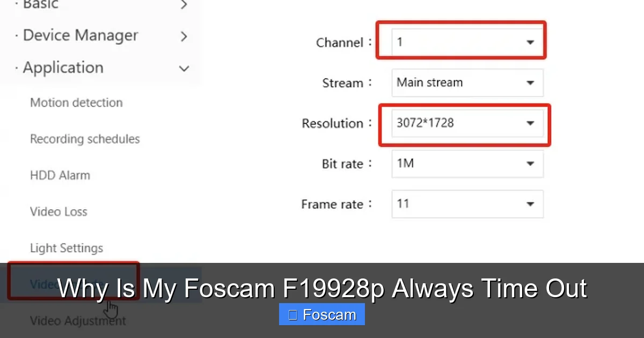The height and width of the screenshot is (338, 644).
Task: Open the Recording schedules page
Action: tap(84, 139)
